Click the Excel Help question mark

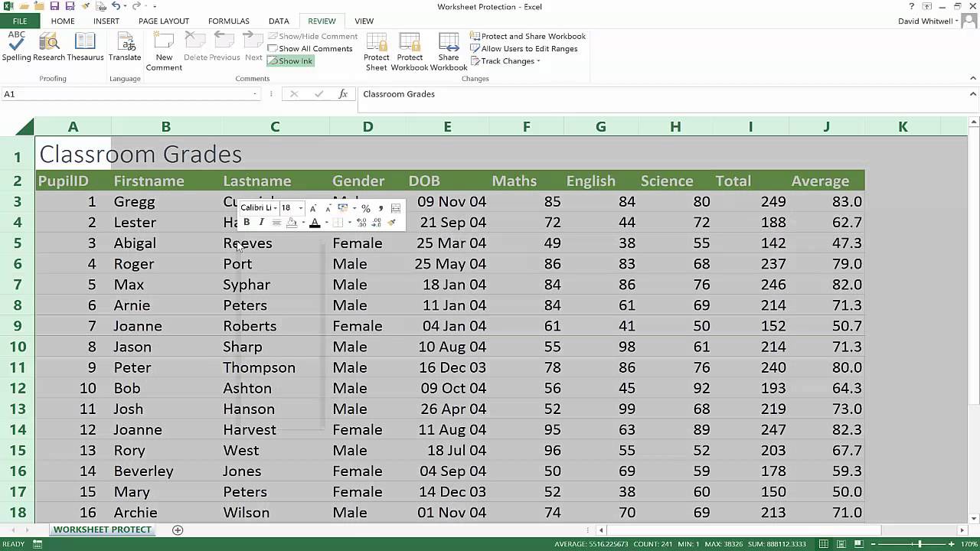click(x=911, y=6)
